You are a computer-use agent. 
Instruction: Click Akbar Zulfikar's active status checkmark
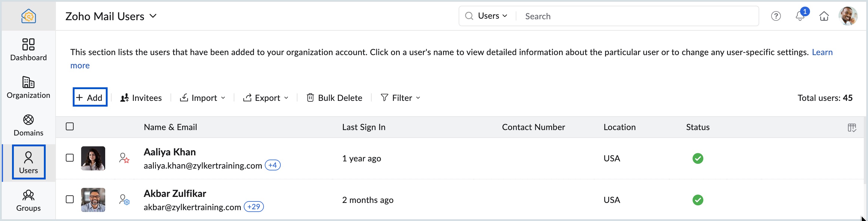click(x=698, y=200)
